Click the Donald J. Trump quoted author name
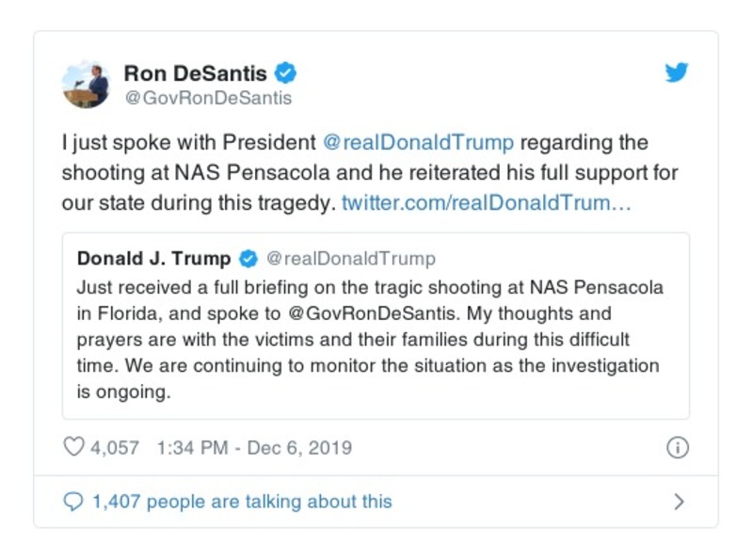Image resolution: width=752 pixels, height=560 pixels. pyautogui.click(x=153, y=258)
